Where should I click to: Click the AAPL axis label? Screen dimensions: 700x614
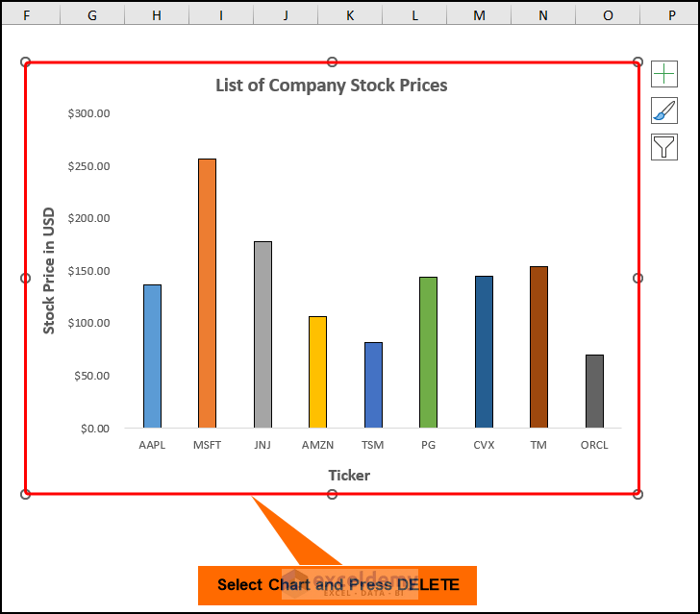point(152,445)
